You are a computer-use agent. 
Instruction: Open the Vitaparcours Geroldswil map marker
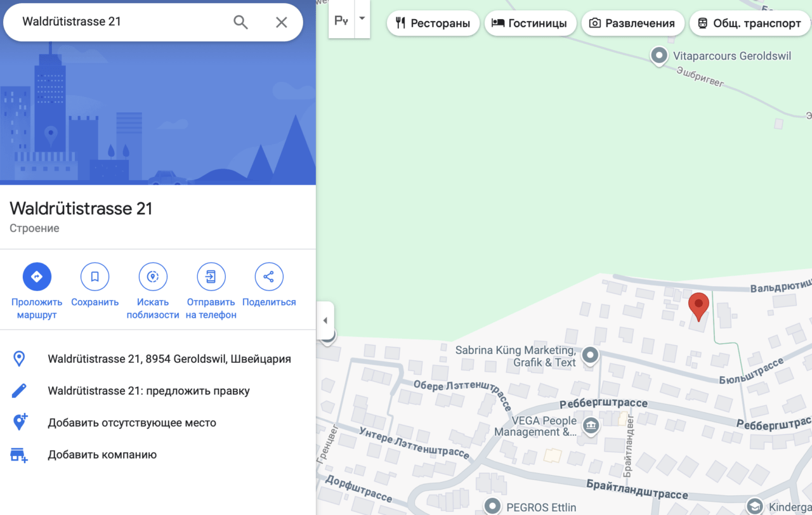659,56
